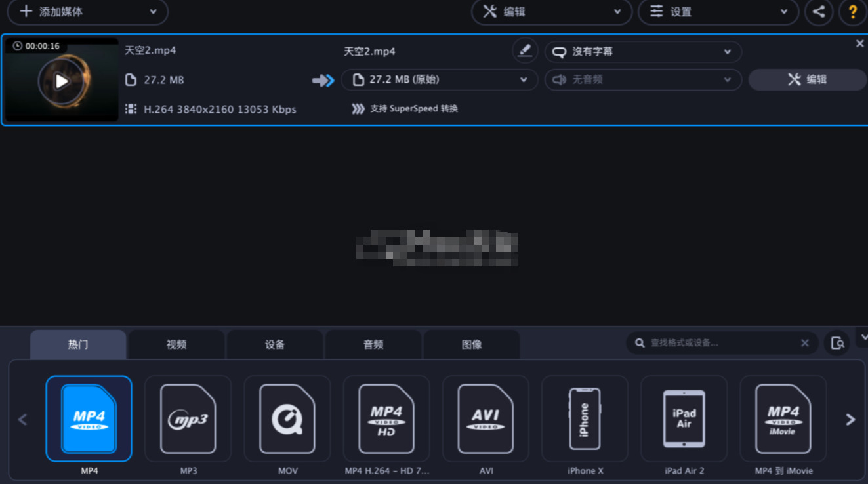Viewport: 868px width, 484px height.
Task: Pick the MP4 H.264 HD preset
Action: coord(386,419)
